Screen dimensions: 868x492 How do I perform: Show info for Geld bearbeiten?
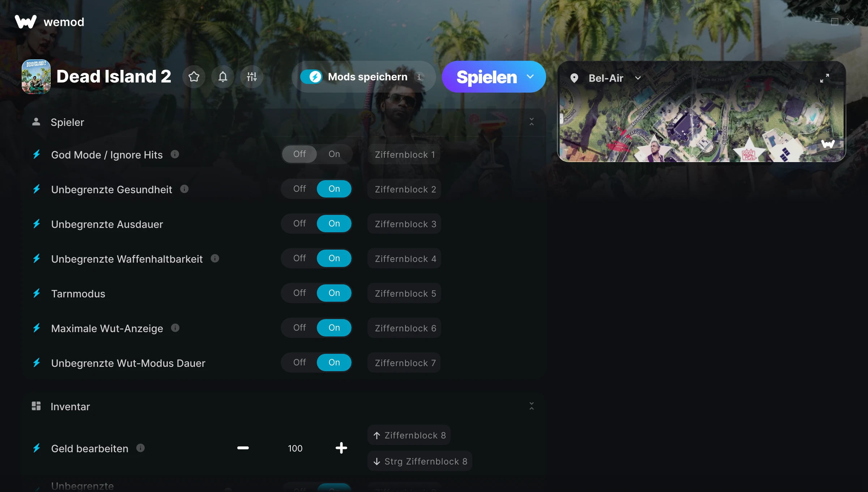[x=140, y=448]
